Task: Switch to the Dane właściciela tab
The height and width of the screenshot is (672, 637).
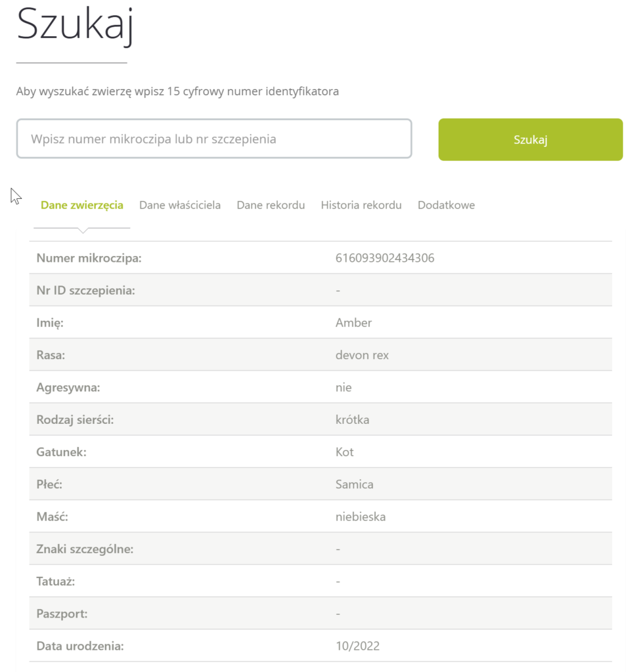Action: pos(180,205)
